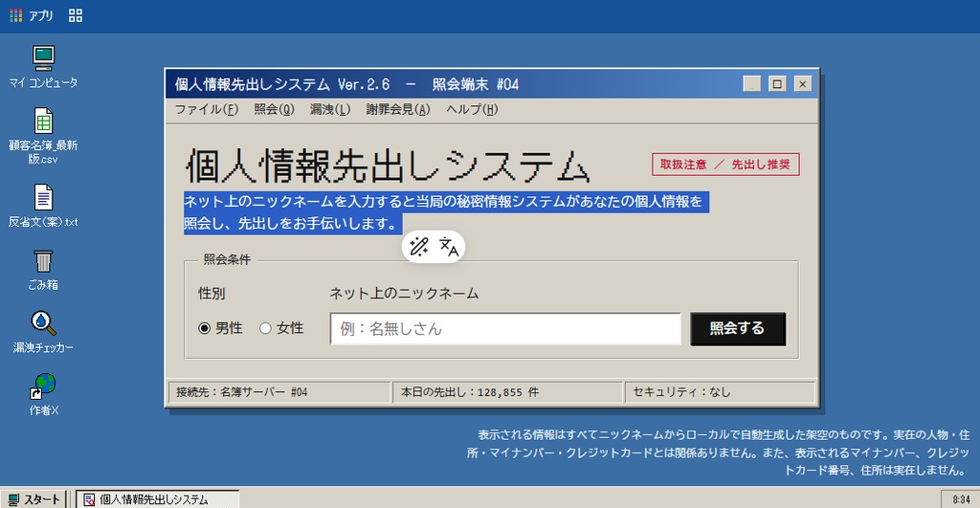
Task: Click the colorful アプリ grid icon
Action: click(16, 15)
